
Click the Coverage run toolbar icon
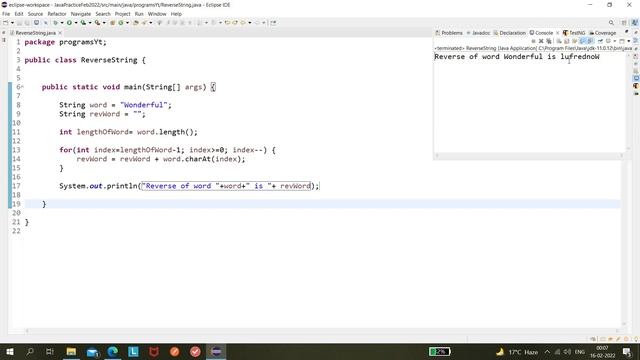[x=83, y=23]
